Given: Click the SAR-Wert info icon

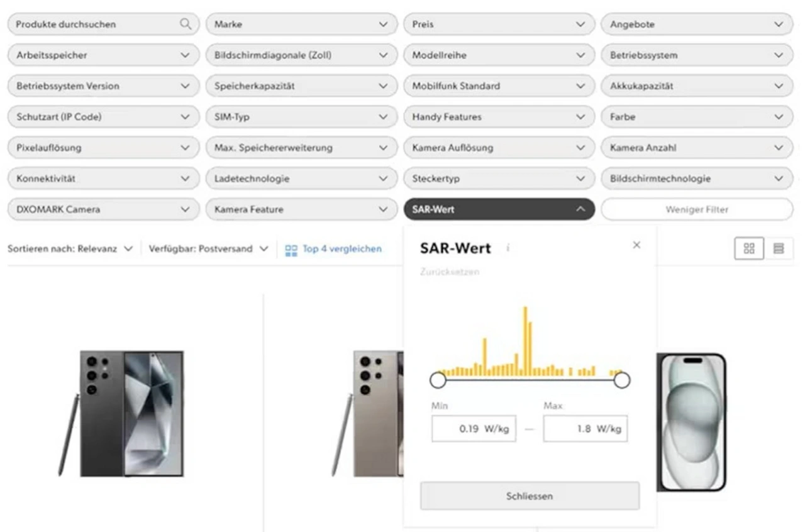Looking at the screenshot, I should (x=508, y=248).
